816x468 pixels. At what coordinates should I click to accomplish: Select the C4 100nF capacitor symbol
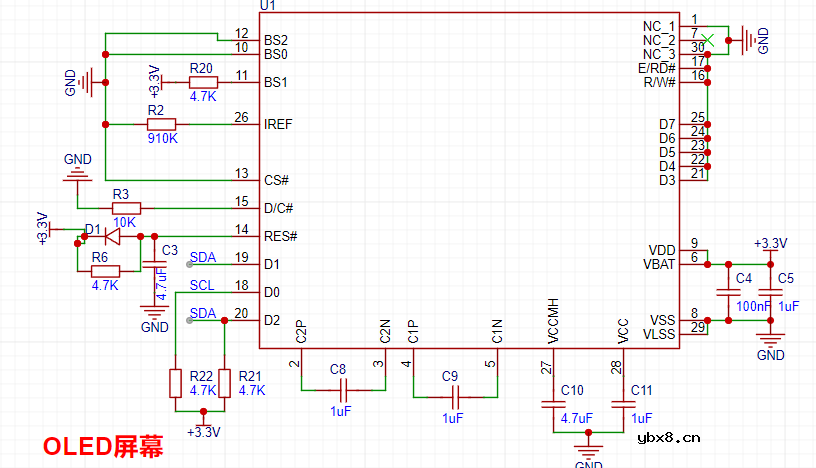coord(727,292)
